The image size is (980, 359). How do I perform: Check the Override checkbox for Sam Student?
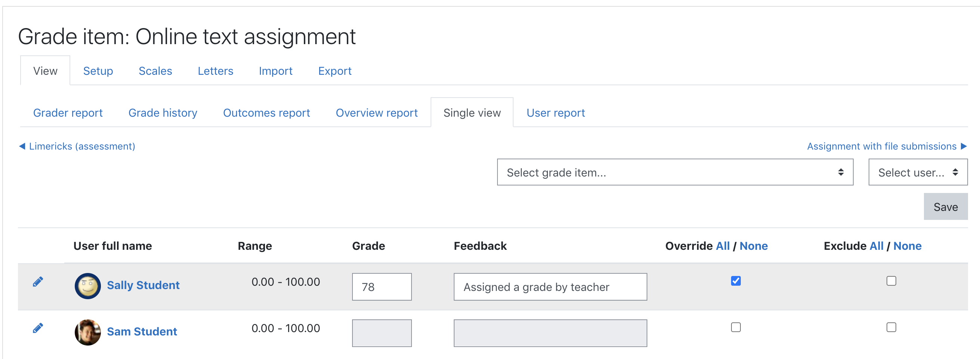[x=736, y=328]
